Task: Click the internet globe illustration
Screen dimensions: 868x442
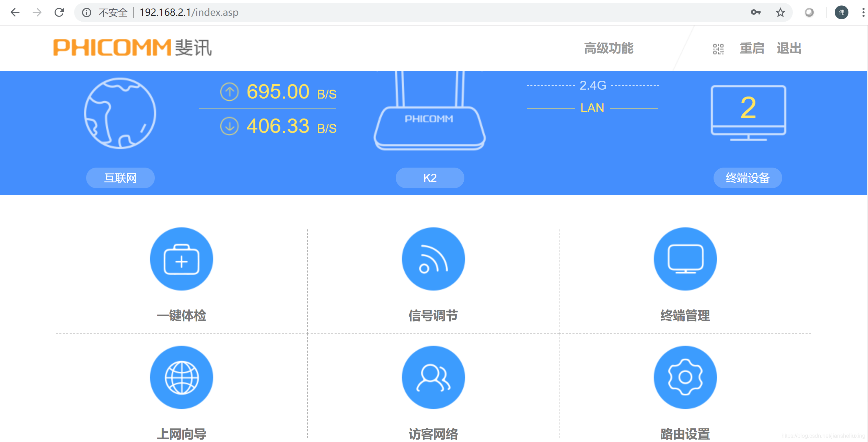Action: pyautogui.click(x=120, y=113)
